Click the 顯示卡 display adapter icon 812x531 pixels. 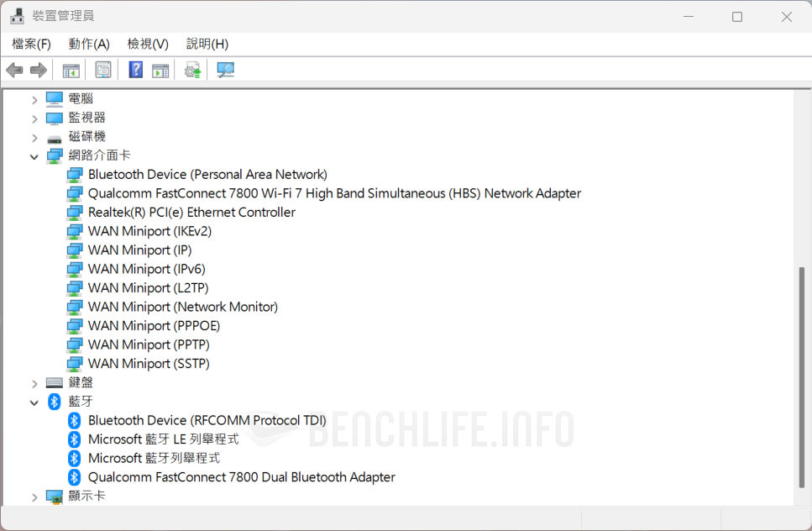tap(54, 497)
